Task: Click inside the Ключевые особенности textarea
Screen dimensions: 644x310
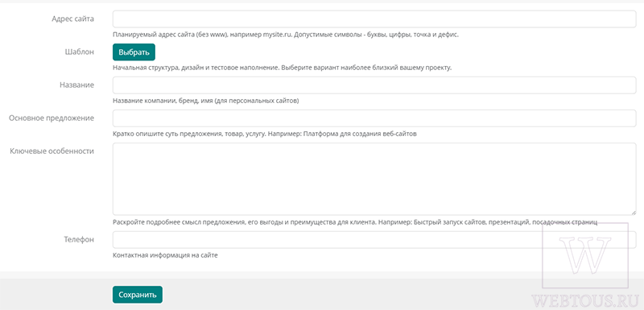Action: click(374, 179)
